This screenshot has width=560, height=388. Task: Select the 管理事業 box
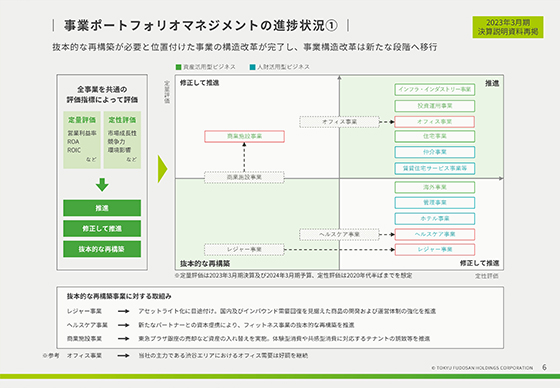click(435, 203)
